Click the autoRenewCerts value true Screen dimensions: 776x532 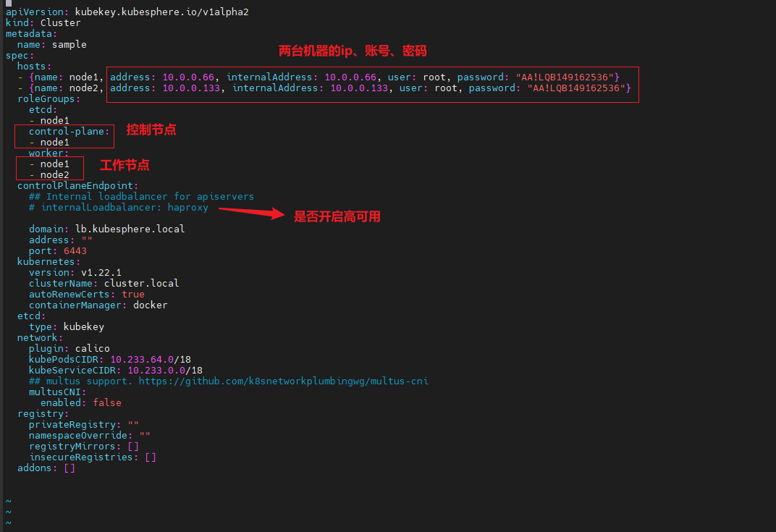click(133, 295)
